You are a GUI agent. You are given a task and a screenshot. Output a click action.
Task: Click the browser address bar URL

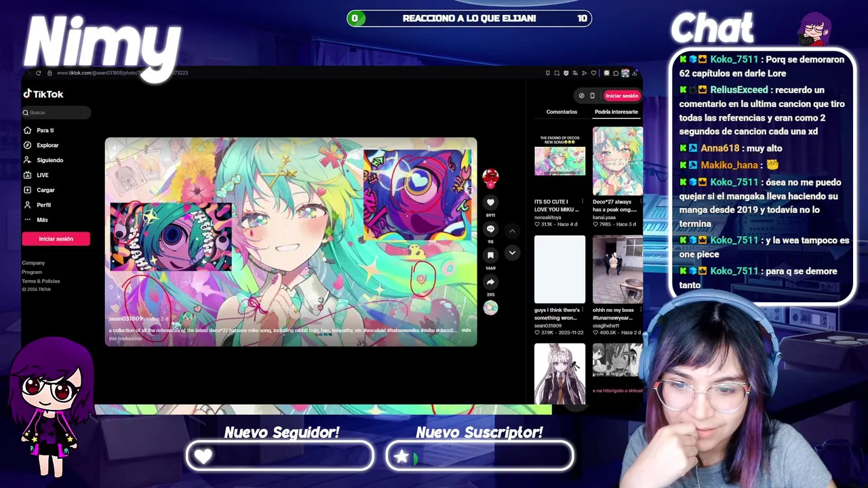(122, 73)
